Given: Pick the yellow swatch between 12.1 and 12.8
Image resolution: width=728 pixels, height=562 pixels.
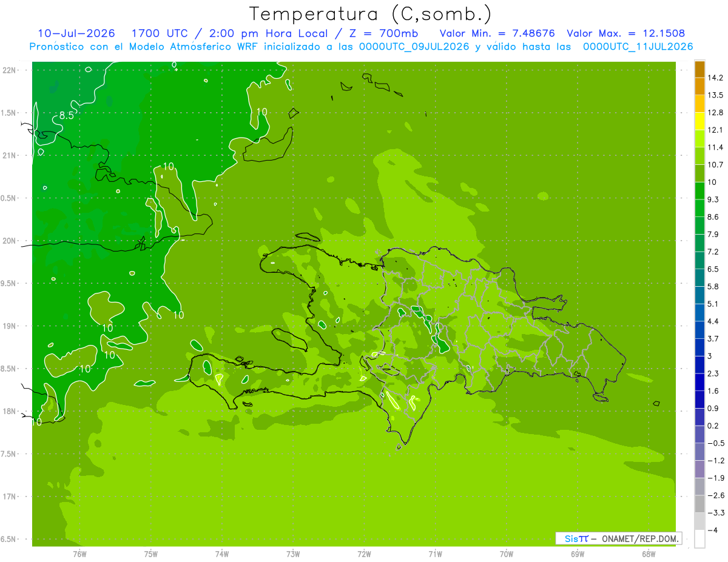Looking at the screenshot, I should click(x=699, y=121).
